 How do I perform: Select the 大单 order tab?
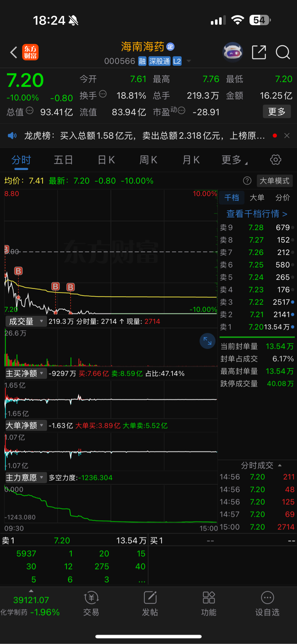[257, 198]
